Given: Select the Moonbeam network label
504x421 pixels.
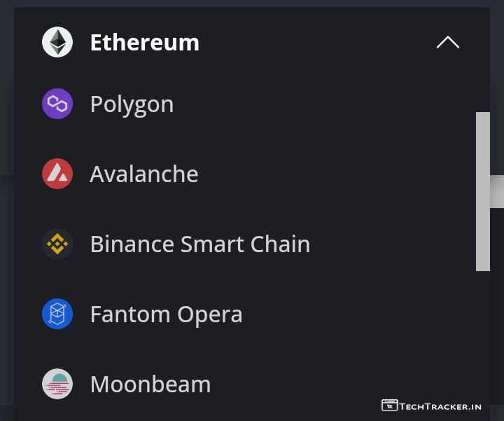Looking at the screenshot, I should click(150, 384).
